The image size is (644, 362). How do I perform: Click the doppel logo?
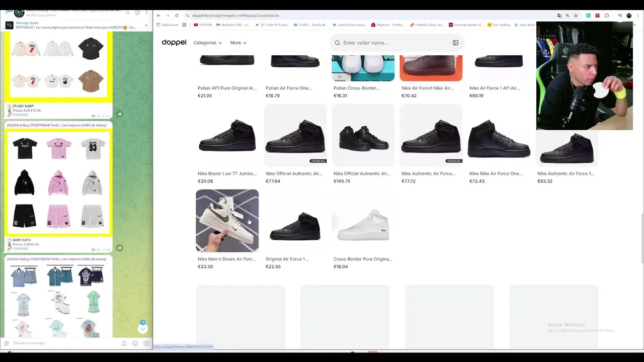click(x=174, y=43)
